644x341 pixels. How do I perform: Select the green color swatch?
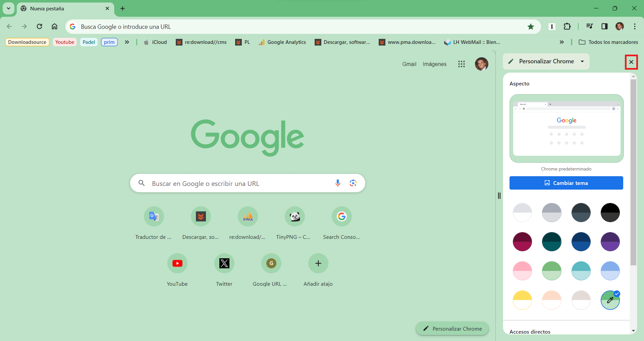551,271
